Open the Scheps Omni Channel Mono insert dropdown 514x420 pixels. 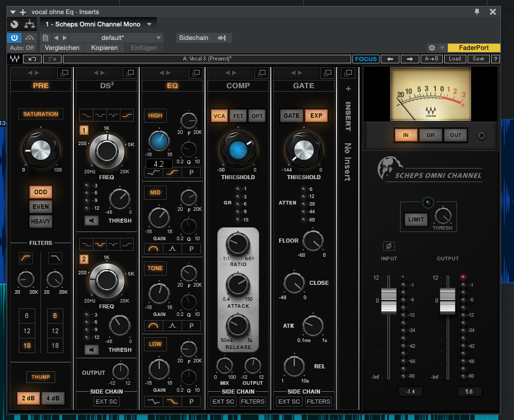click(x=98, y=24)
